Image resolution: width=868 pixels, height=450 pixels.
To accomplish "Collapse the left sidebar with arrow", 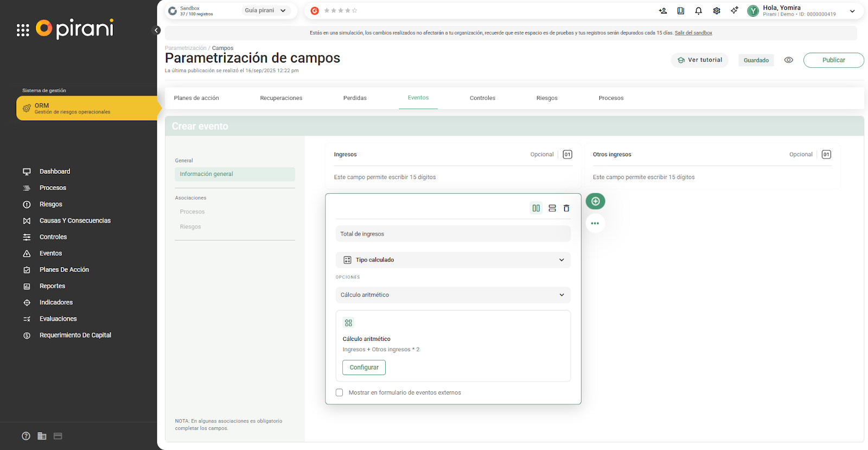I will [x=156, y=30].
